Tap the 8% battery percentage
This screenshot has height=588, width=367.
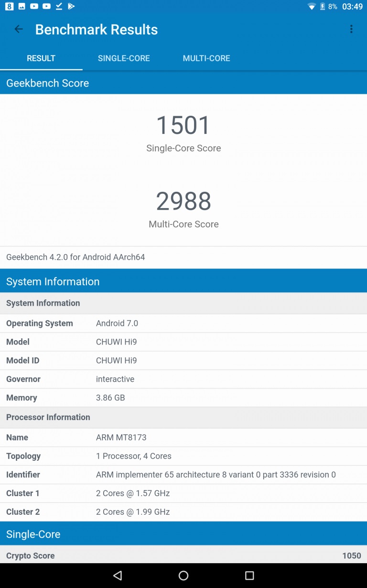point(333,7)
